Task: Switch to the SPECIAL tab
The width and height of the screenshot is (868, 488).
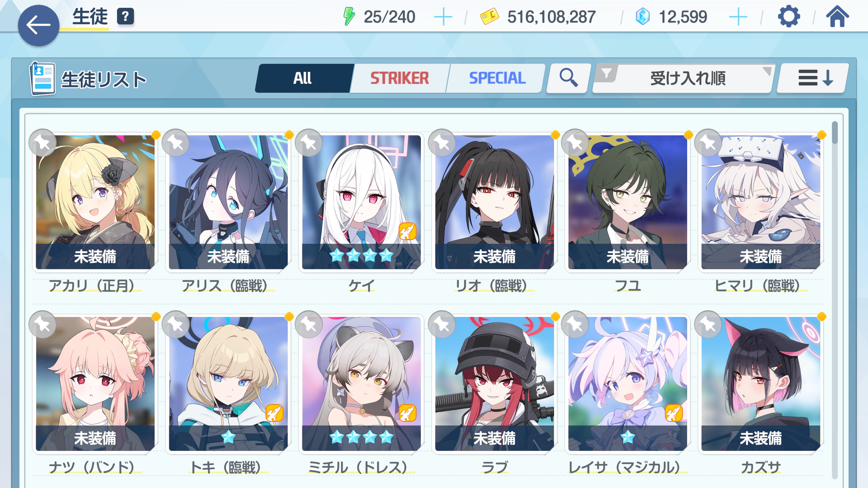Action: coord(497,78)
